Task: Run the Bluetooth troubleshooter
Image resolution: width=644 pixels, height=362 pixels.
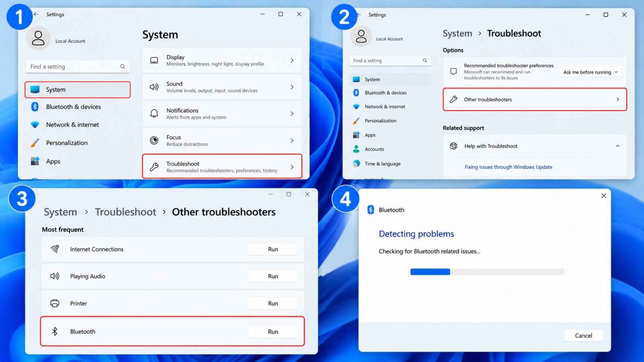Action: 273,331
